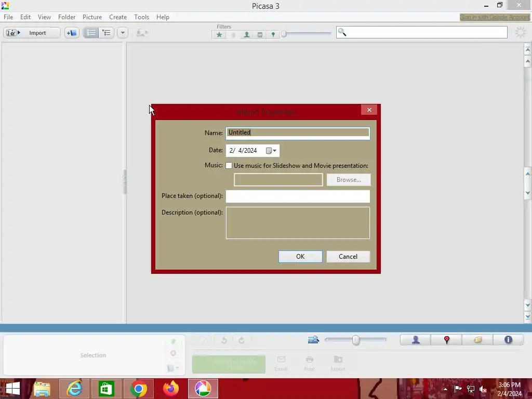Filter to show photos with faces only
Image resolution: width=532 pixels, height=399 pixels.
click(247, 35)
